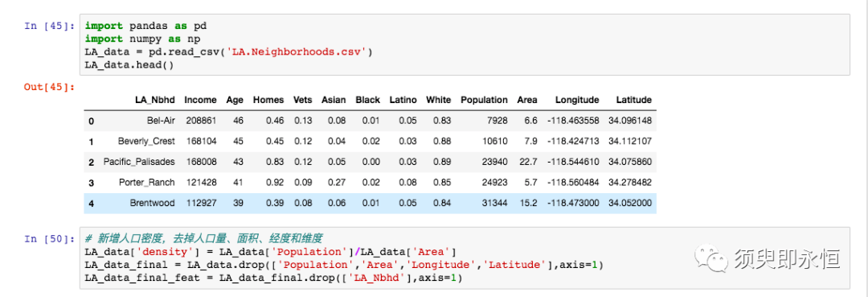Click the import numpy as np line
Image resolution: width=868 pixels, height=297 pixels.
[x=142, y=39]
